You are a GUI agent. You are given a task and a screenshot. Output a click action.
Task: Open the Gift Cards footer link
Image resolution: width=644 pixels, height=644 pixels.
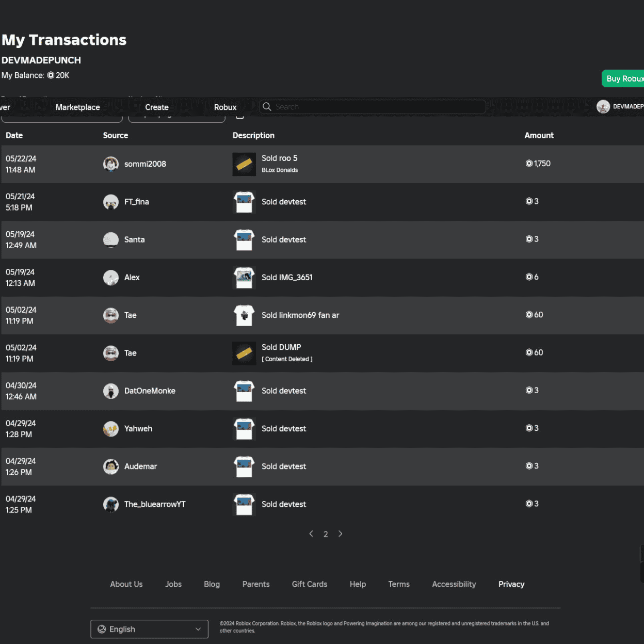coord(310,584)
